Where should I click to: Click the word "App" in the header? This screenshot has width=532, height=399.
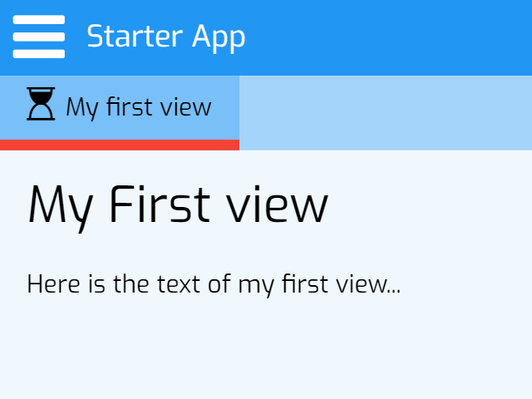click(x=219, y=38)
